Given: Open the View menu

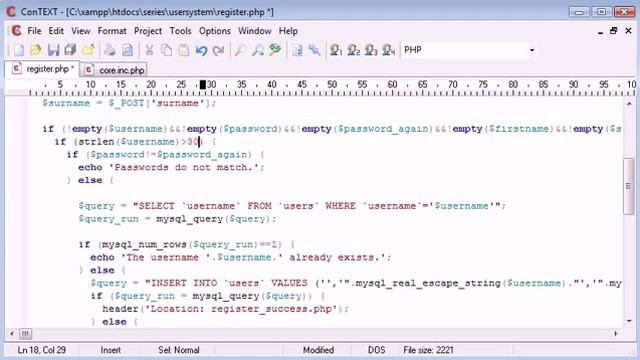Looking at the screenshot, I should pyautogui.click(x=81, y=31).
